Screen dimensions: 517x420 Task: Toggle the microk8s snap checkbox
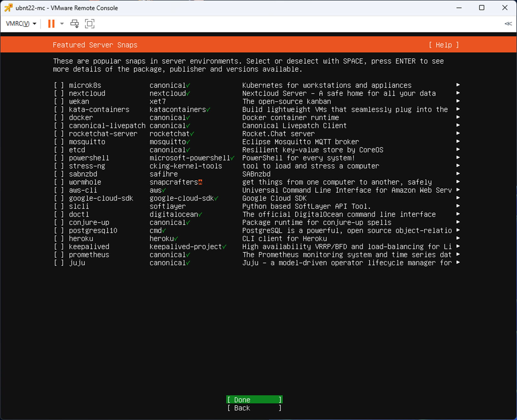(59, 85)
